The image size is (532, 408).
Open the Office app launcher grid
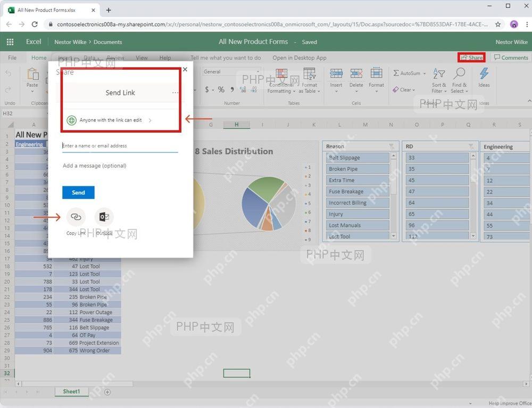pos(10,42)
